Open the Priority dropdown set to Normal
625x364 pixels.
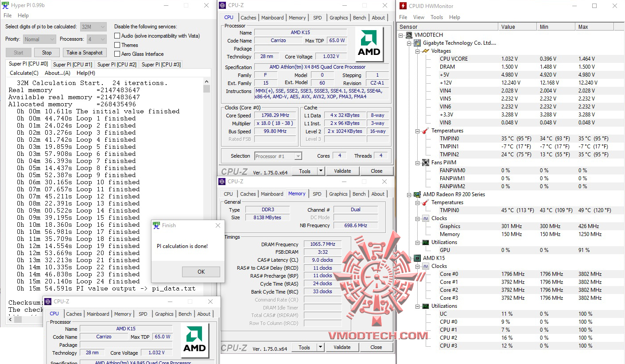pos(40,39)
